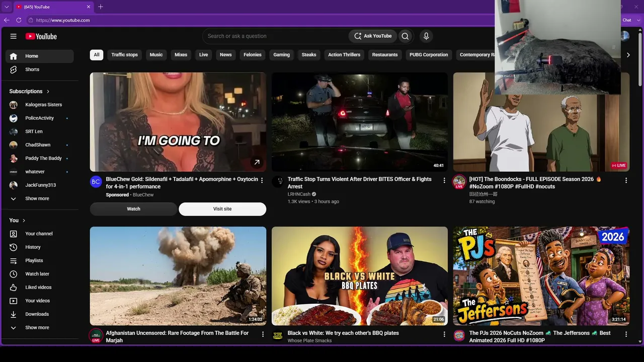The image size is (644, 362).
Task: Select the Mixes chip
Action: tap(181, 55)
